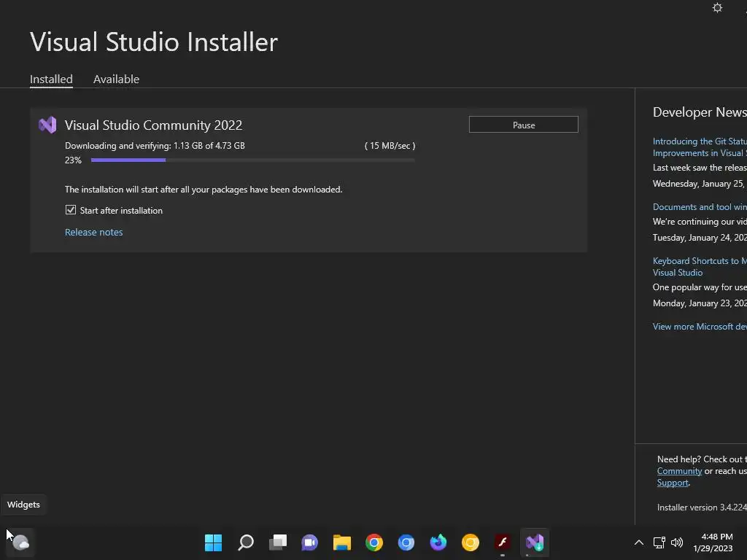Open File Explorer from taskbar

[x=342, y=542]
